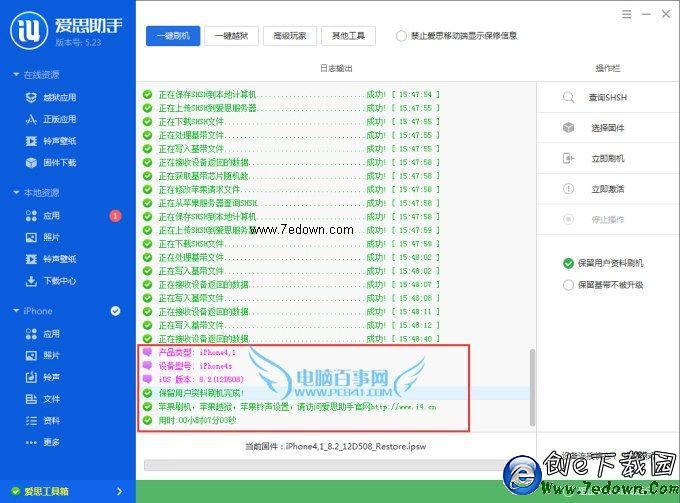The image size is (680, 503).
Task: Collapse the 在线资源 section
Action: coord(16,75)
